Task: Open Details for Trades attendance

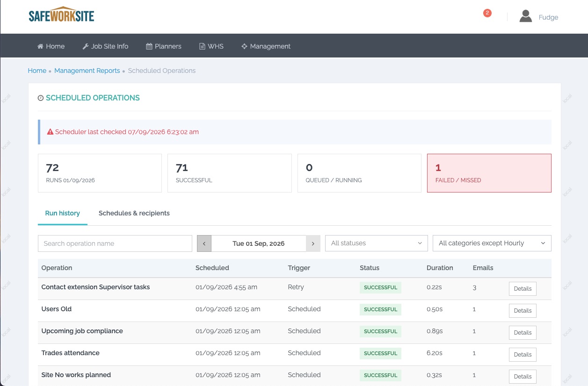Action: point(523,355)
